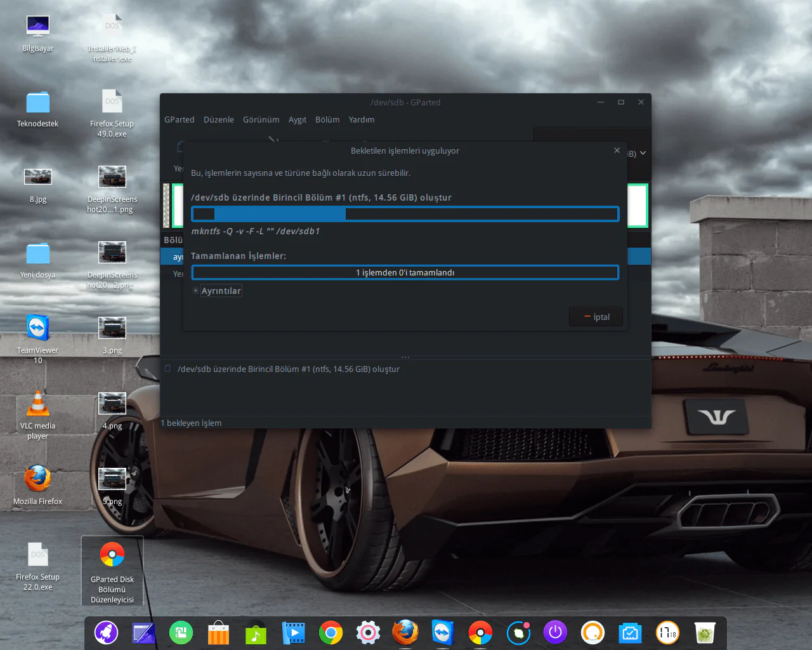Select the VLC media player desktop icon

click(x=37, y=406)
